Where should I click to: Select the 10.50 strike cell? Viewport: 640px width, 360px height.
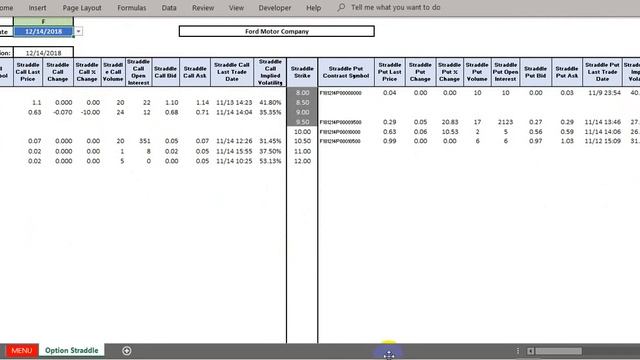coord(302,141)
